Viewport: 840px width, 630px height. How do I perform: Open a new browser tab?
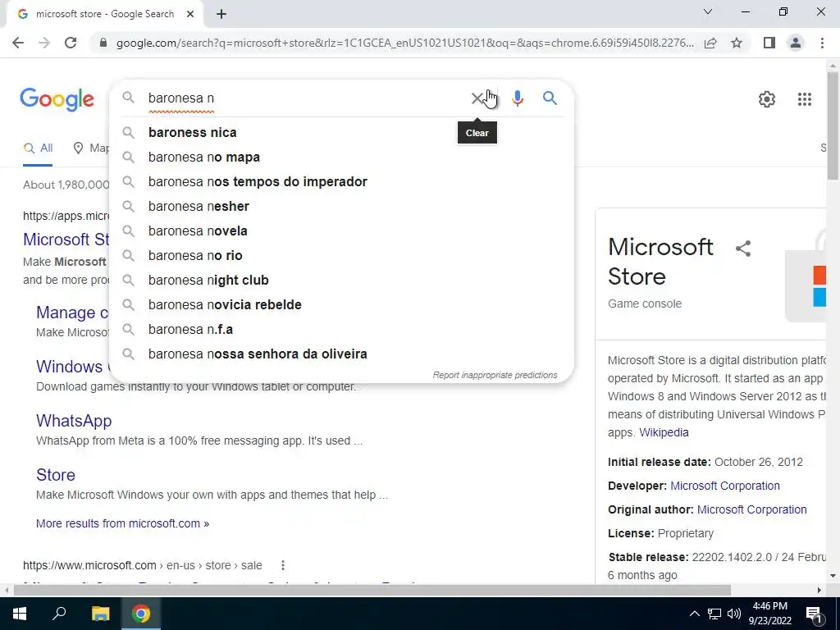click(221, 15)
